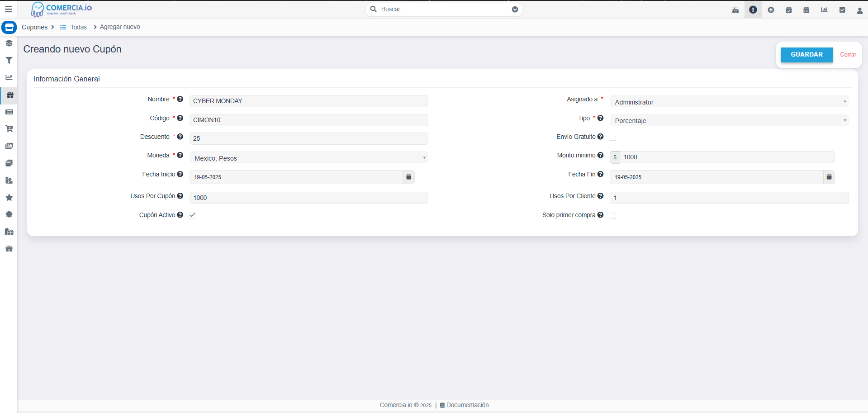
Task: Click help icon next to Descuento
Action: 180,137
